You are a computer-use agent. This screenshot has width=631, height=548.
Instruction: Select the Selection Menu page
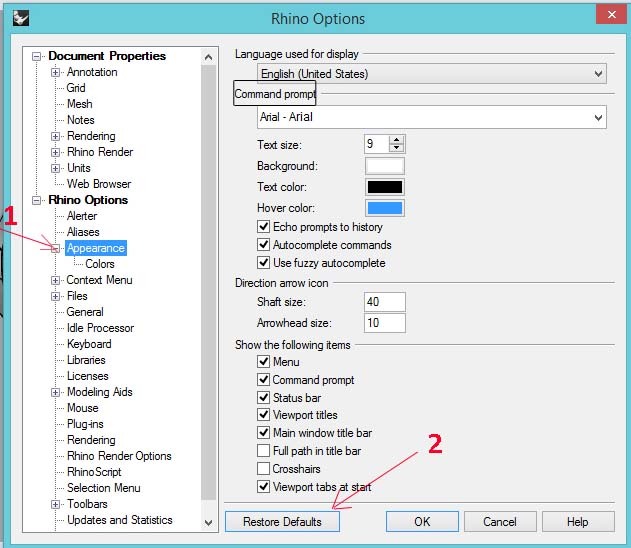point(103,488)
